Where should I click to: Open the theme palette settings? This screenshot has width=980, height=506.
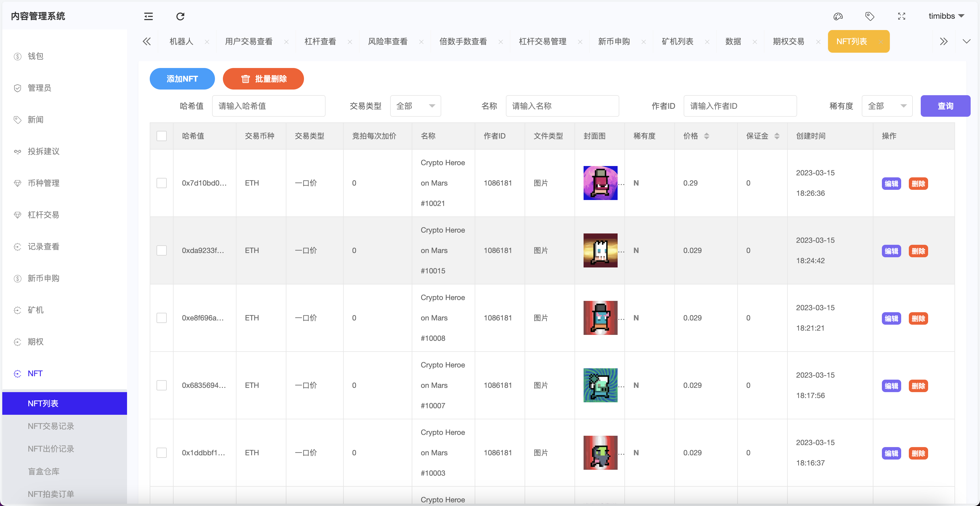point(838,16)
